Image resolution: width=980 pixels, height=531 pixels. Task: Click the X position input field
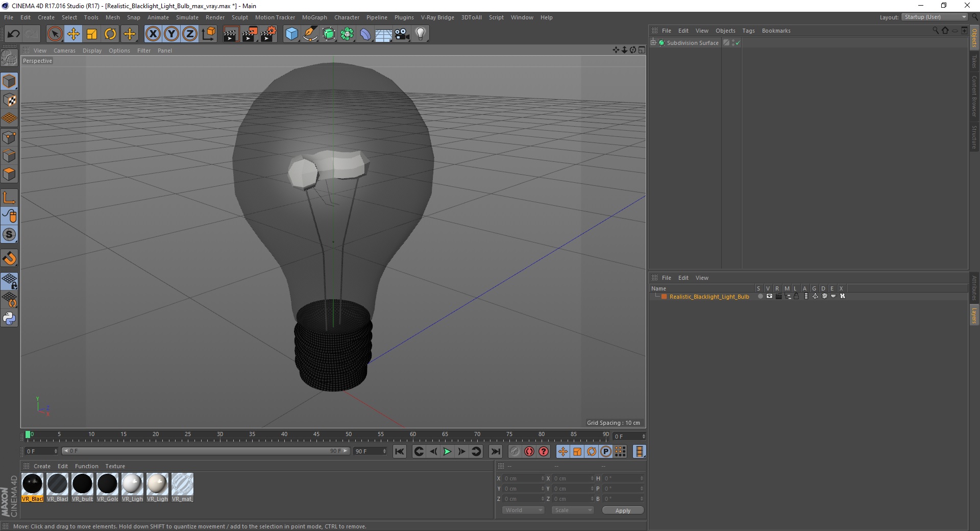pos(524,478)
